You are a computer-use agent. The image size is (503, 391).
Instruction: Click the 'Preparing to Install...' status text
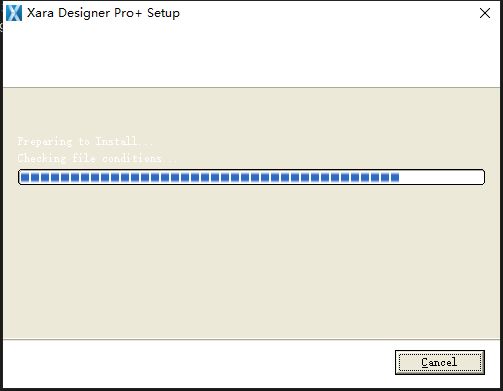click(x=85, y=141)
